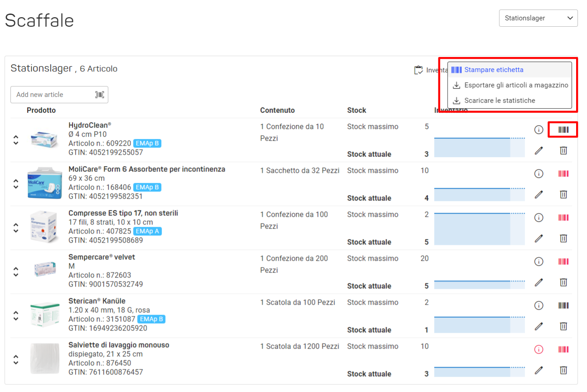This screenshot has width=587, height=392.
Task: Delete HydroClean using its trash icon
Action: pos(563,150)
